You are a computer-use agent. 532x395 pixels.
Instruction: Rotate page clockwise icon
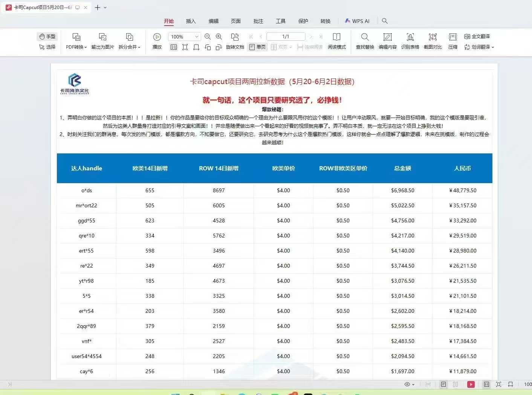pyautogui.click(x=219, y=47)
